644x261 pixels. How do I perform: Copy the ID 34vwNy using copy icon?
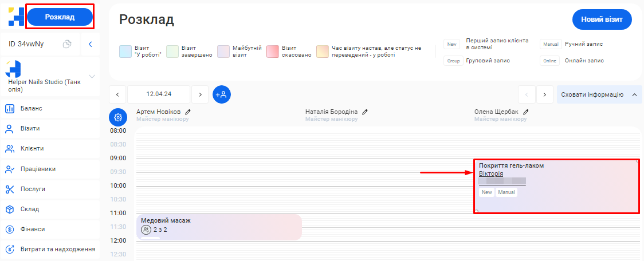click(x=67, y=44)
